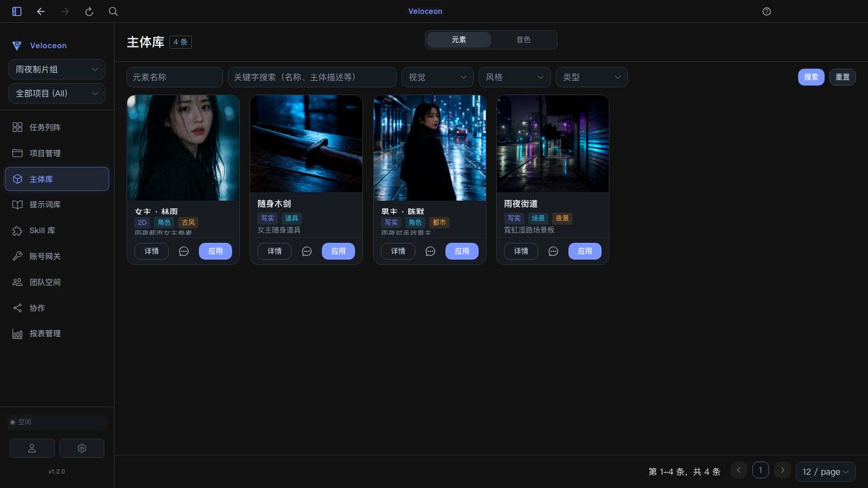Expand the 风格 filter dropdown
This screenshot has height=488, width=868.
tap(515, 77)
